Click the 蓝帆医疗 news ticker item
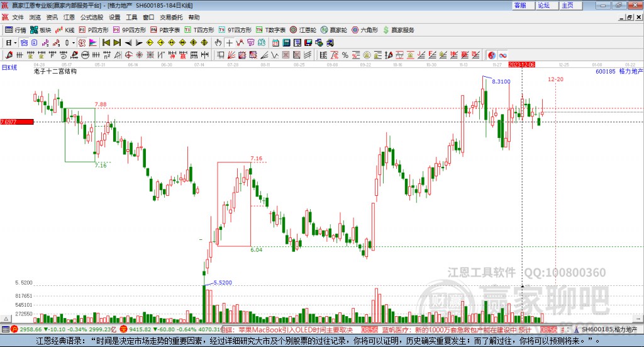This screenshot has width=644, height=347. [x=457, y=330]
